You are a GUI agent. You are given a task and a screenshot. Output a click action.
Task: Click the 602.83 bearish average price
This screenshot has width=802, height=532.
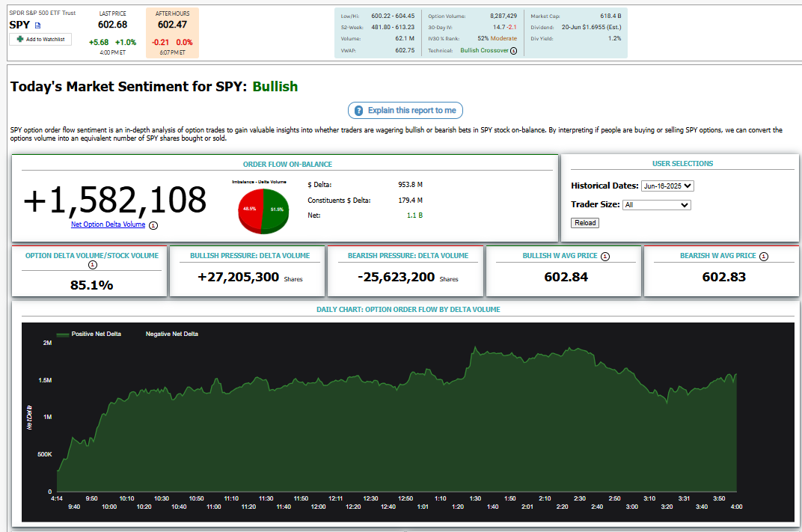[x=723, y=278]
